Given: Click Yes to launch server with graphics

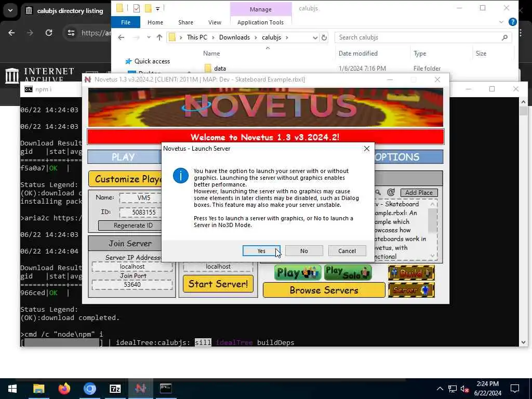Looking at the screenshot, I should tap(261, 251).
